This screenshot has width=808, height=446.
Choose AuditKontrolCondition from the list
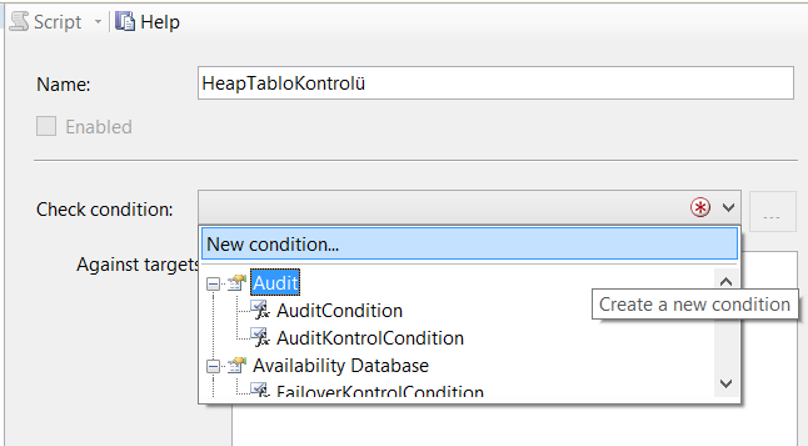point(370,338)
